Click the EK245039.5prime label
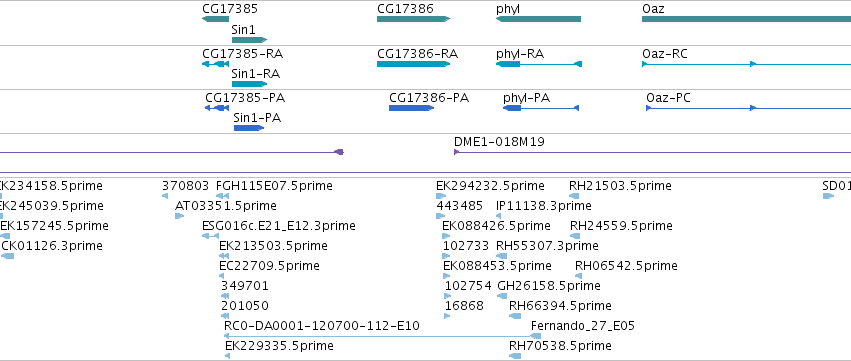The image size is (851, 361). click(x=52, y=206)
